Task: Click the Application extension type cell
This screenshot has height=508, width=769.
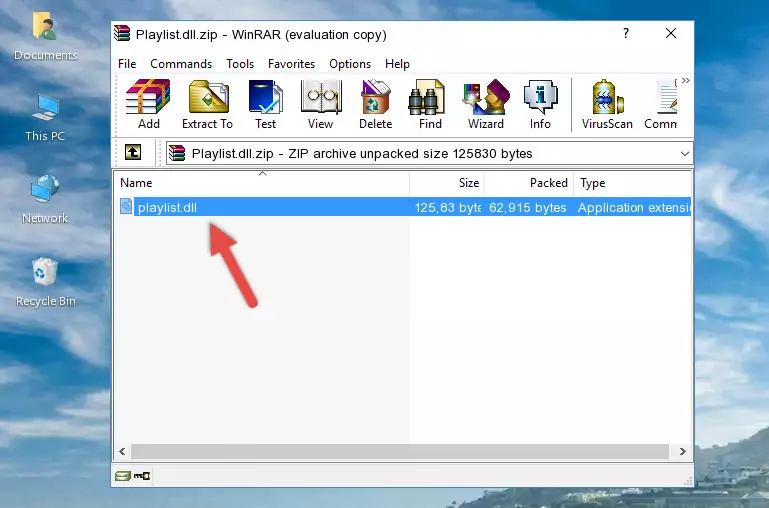Action: [634, 207]
